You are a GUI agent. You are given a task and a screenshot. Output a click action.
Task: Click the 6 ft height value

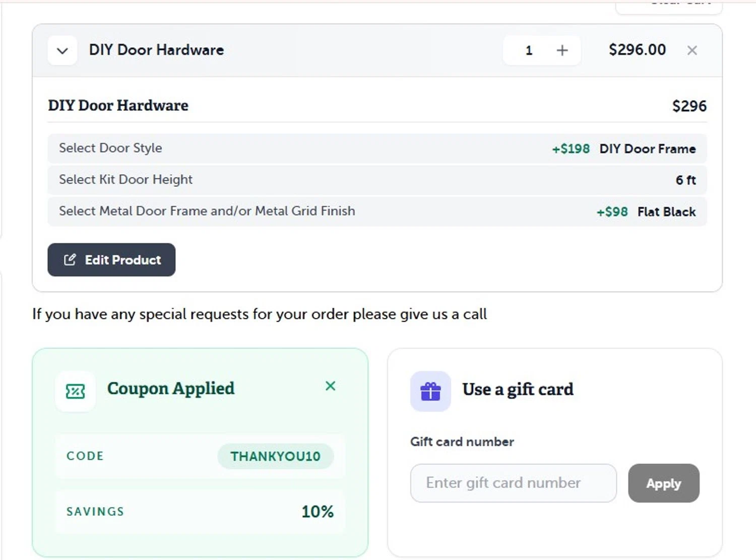point(686,180)
